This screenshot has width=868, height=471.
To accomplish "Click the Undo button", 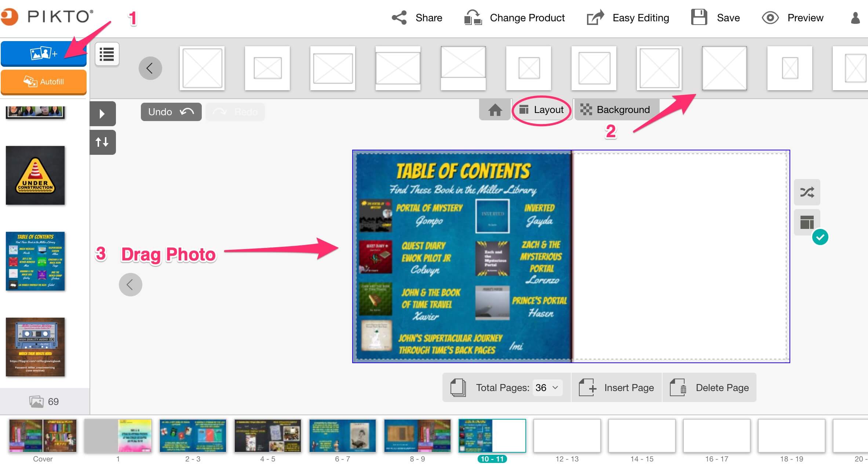I will tap(171, 112).
